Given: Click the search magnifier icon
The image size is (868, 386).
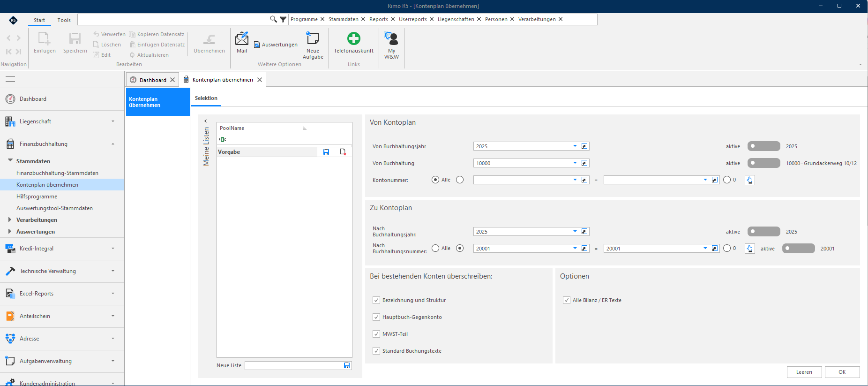Looking at the screenshot, I should coord(274,19).
